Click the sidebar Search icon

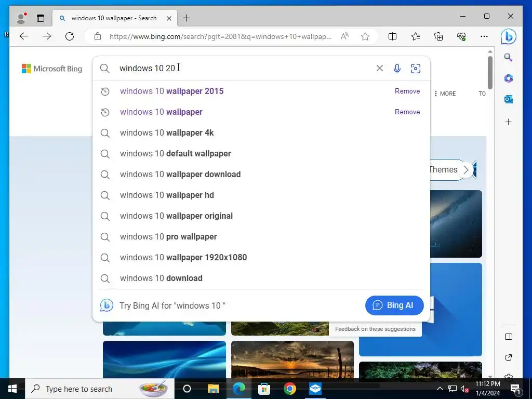tap(508, 57)
